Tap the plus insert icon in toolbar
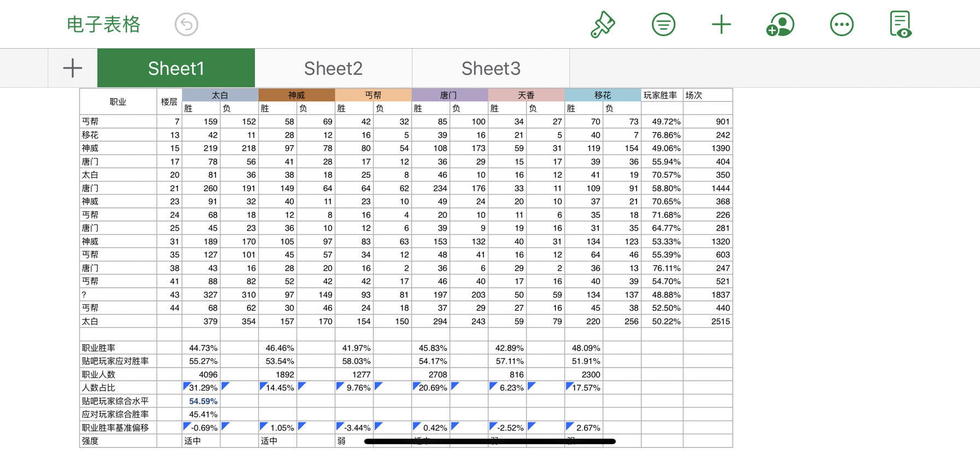980x453 pixels. [x=721, y=25]
